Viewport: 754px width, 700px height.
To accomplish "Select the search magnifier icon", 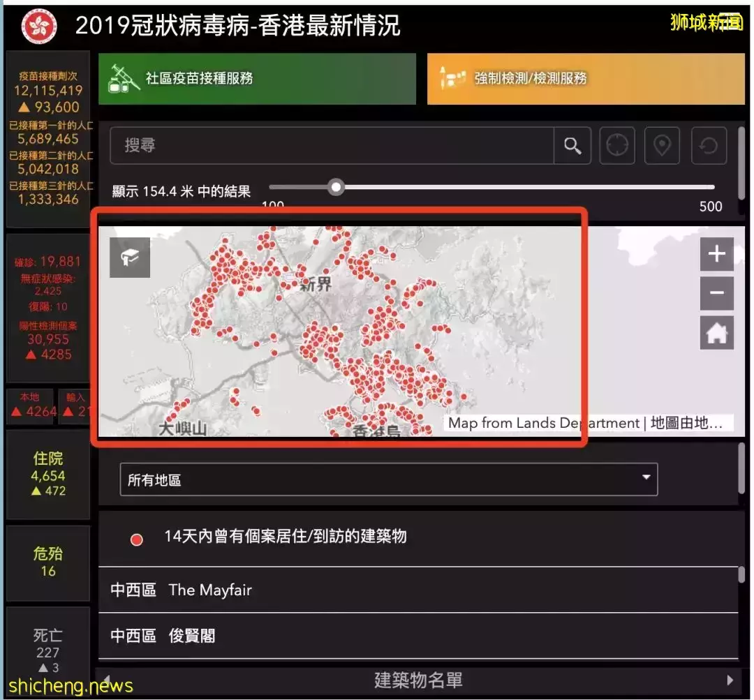I will point(572,145).
